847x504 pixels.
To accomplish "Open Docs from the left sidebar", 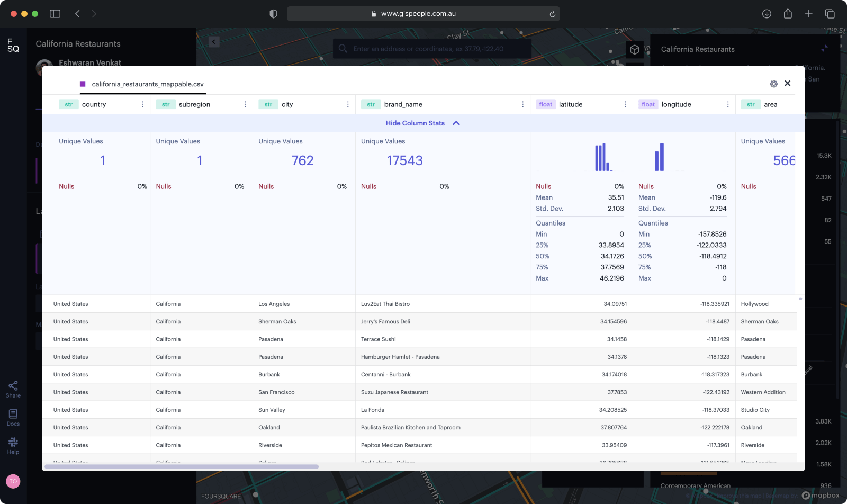I will tap(13, 417).
